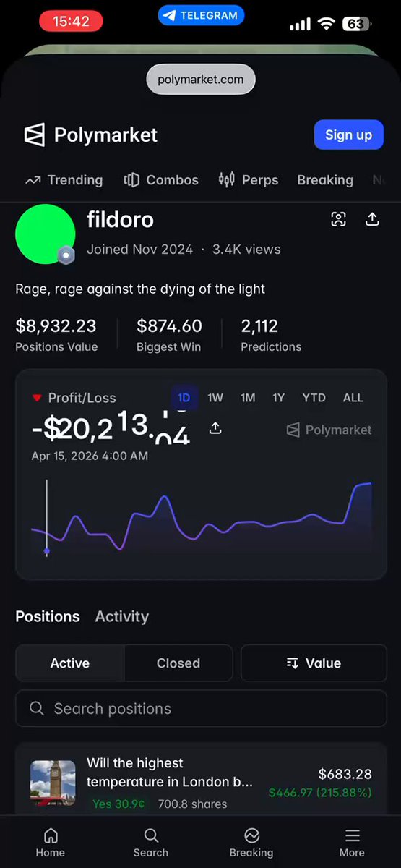Open the Value sort dropdown
This screenshot has height=868, width=401.
314,663
